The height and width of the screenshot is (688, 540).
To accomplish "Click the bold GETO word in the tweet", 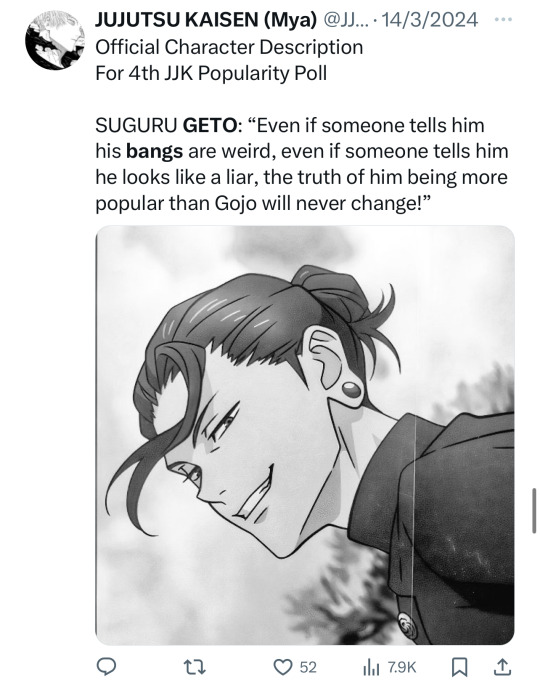I will (210, 125).
